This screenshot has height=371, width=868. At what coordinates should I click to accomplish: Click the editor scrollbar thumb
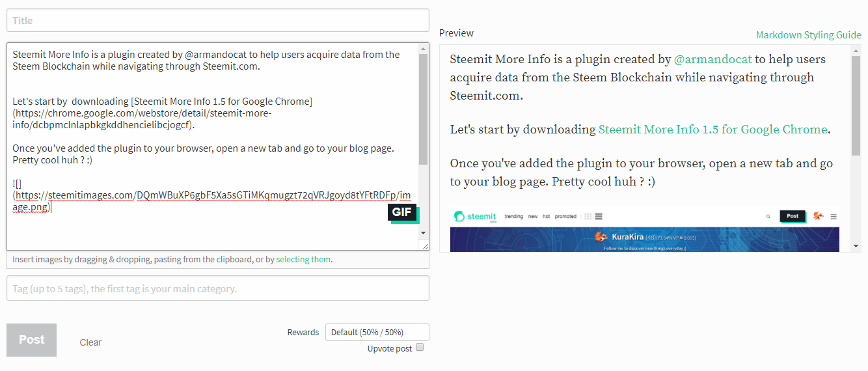tap(423, 109)
